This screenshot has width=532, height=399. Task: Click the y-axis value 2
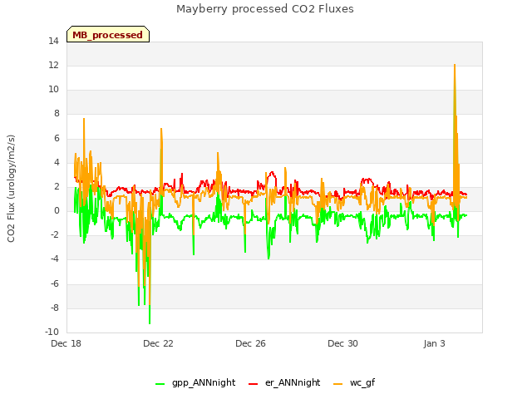click(57, 186)
